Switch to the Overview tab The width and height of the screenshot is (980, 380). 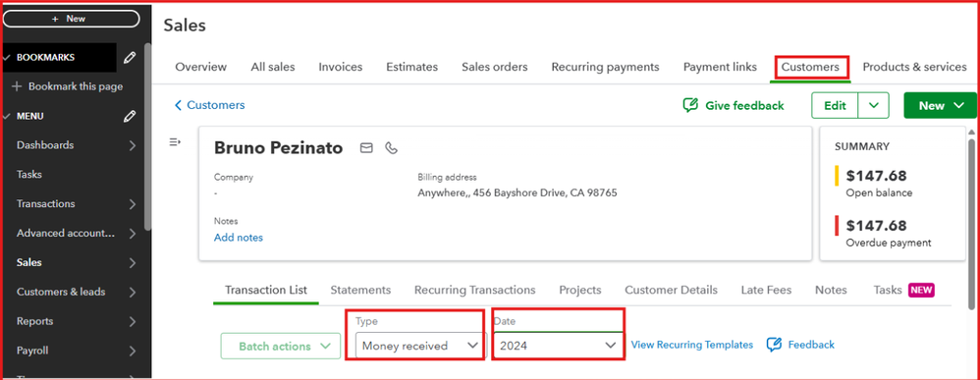[x=200, y=67]
